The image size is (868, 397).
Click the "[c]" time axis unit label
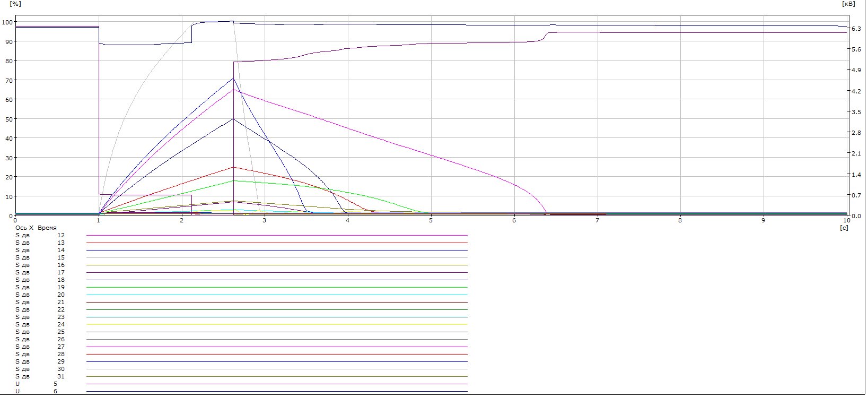pos(844,228)
